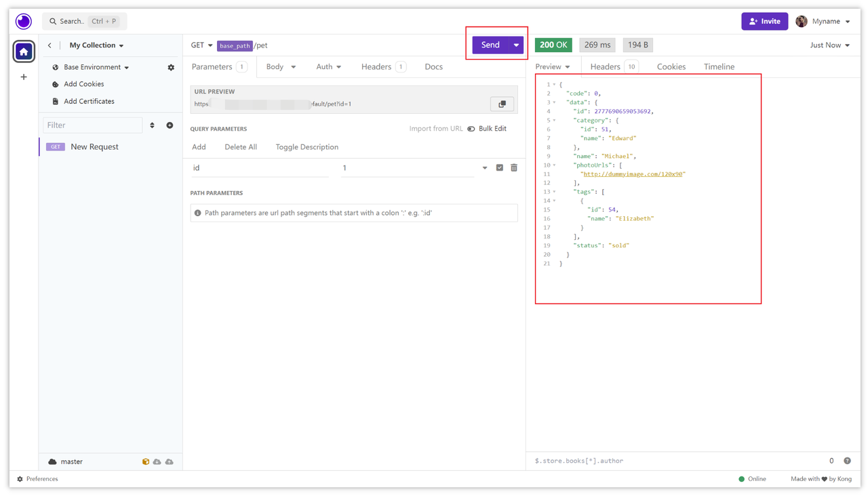
Task: Click the green Online status dot
Action: tap(741, 479)
